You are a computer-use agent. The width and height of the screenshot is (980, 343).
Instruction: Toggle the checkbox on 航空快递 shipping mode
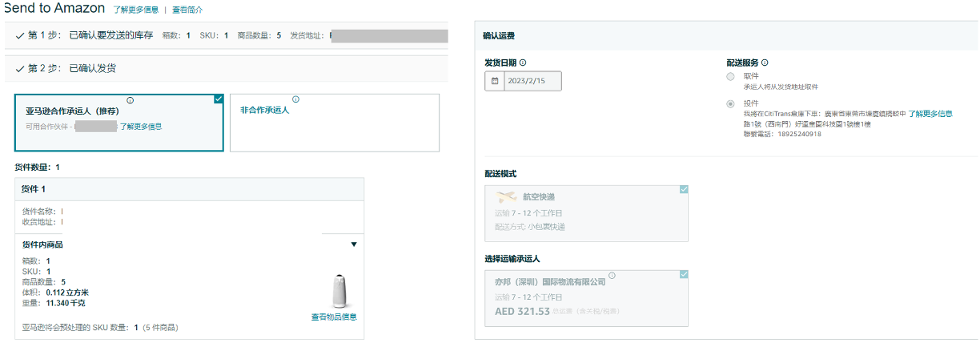[683, 189]
